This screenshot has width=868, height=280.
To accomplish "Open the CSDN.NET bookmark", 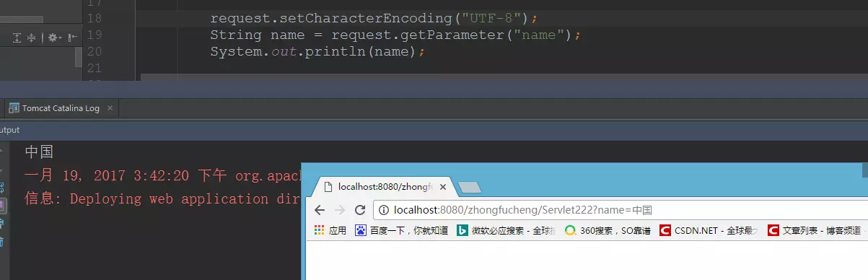I will [x=709, y=231].
